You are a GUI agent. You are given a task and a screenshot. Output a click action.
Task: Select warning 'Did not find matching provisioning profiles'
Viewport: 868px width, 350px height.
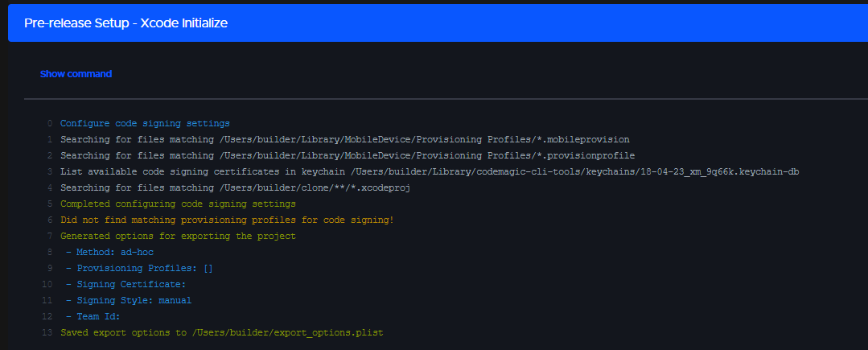(227, 220)
